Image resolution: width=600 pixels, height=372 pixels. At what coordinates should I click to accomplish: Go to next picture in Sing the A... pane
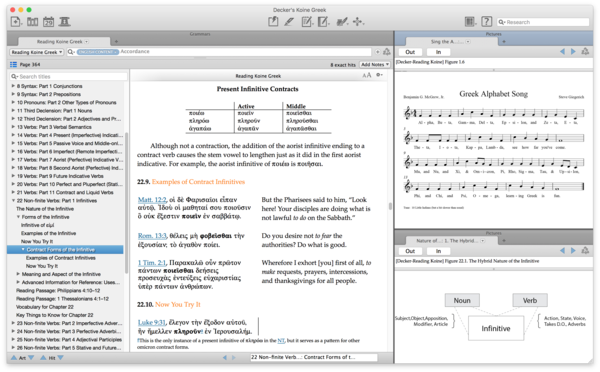pyautogui.click(x=573, y=51)
